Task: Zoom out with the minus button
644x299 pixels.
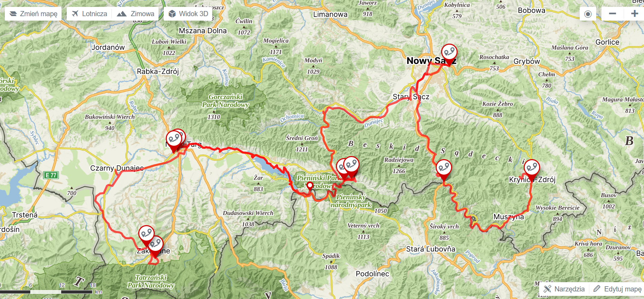Action: [x=612, y=14]
